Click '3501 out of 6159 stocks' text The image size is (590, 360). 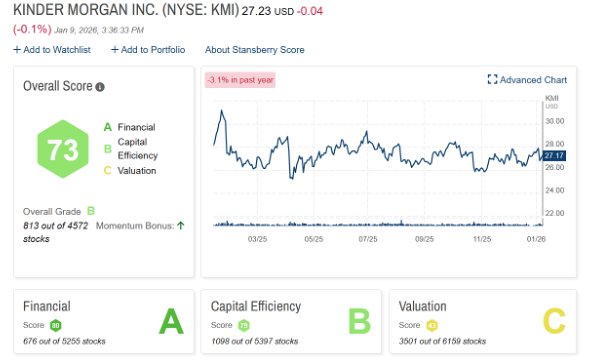point(442,341)
